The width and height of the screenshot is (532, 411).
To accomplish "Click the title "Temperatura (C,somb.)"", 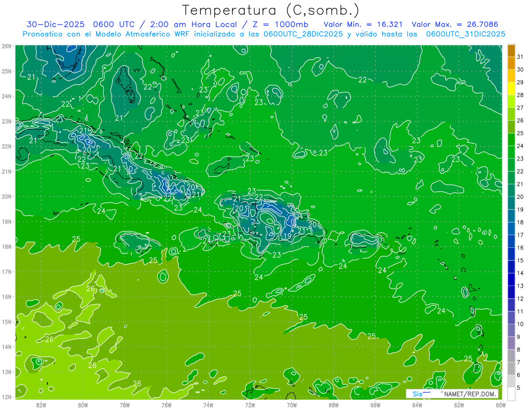I will coord(271,11).
